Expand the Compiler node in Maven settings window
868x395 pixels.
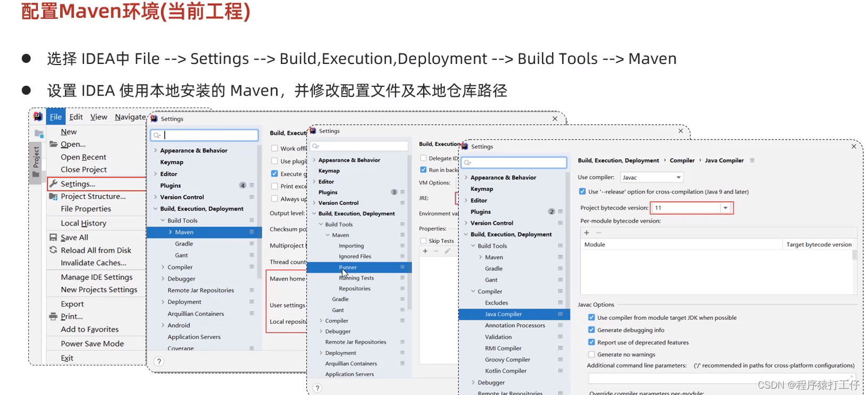click(x=163, y=267)
